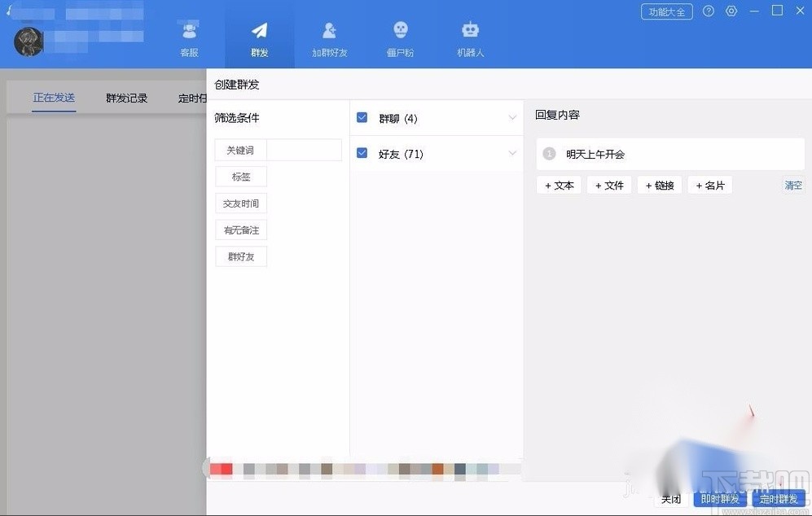Add a link with +链接 button

click(x=659, y=185)
